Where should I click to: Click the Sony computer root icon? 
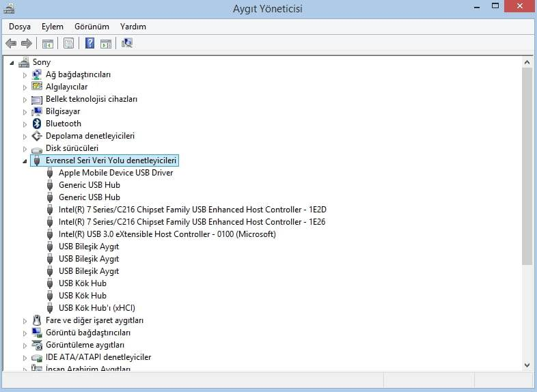click(24, 62)
